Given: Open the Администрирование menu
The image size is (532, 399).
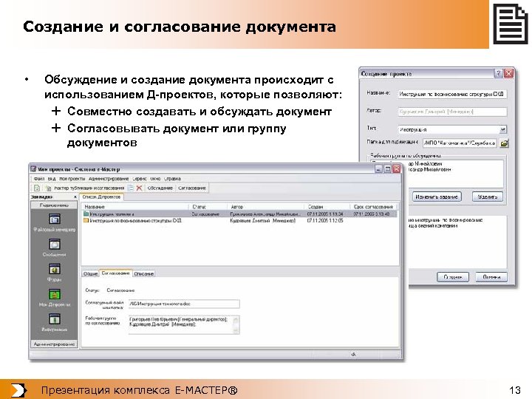Looking at the screenshot, I should 109,179.
